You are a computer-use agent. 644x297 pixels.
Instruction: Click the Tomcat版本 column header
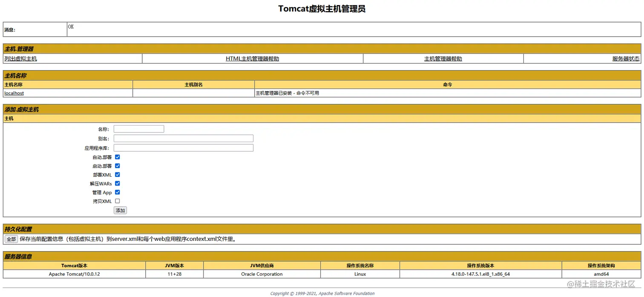tap(74, 266)
